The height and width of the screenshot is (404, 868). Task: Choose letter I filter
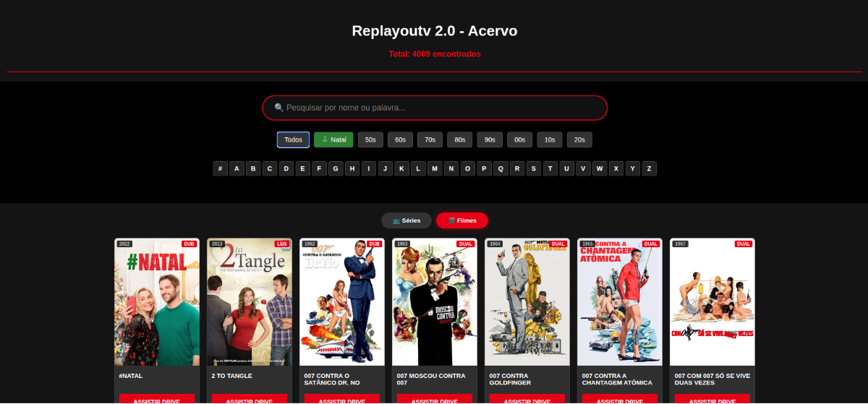(x=369, y=168)
